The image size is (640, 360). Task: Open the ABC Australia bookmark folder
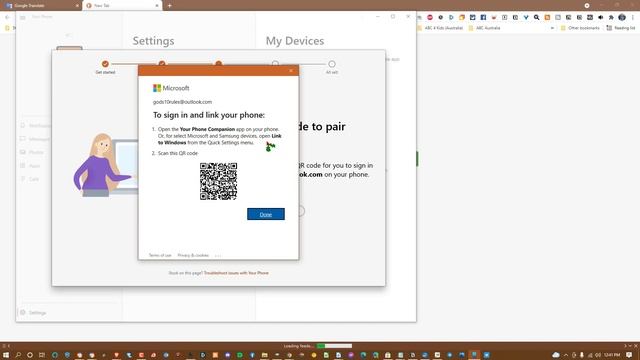(x=484, y=28)
